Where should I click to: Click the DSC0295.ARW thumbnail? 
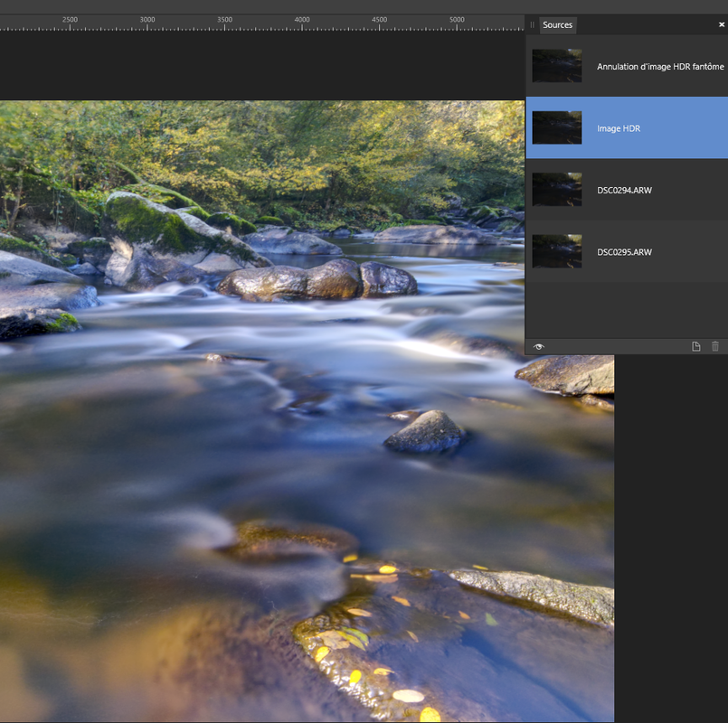[557, 251]
